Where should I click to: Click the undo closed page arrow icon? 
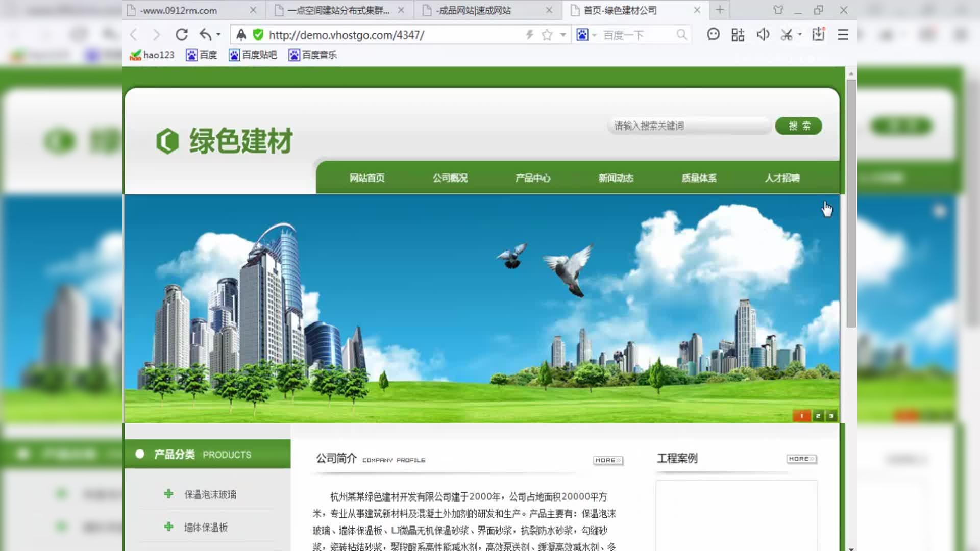(x=206, y=35)
